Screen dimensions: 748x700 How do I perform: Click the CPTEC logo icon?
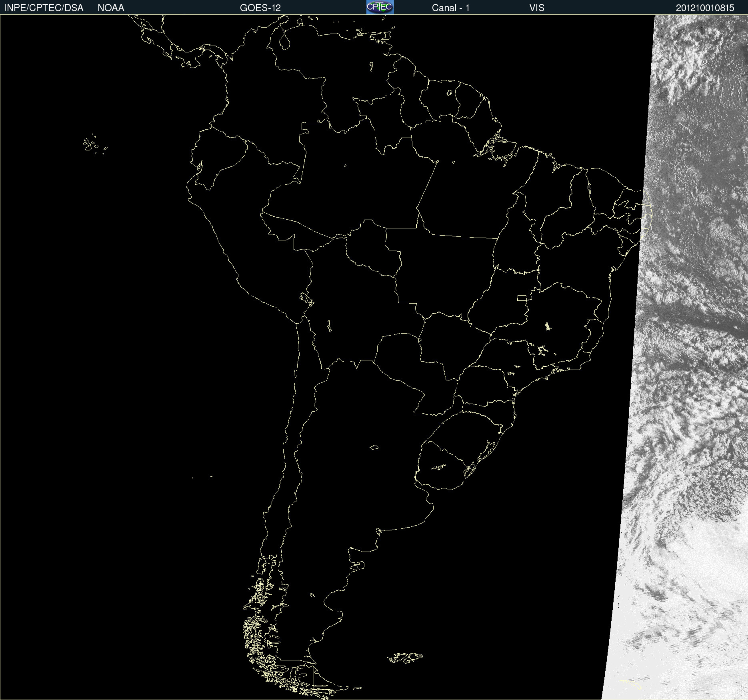[380, 7]
